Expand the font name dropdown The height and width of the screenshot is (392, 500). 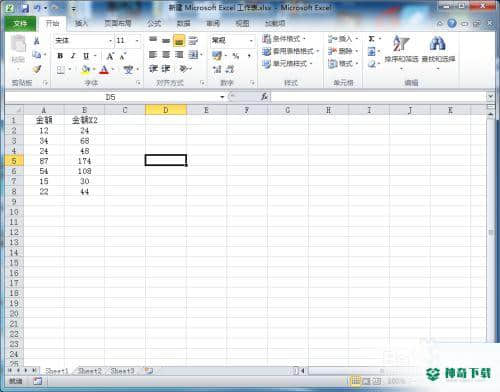click(110, 41)
